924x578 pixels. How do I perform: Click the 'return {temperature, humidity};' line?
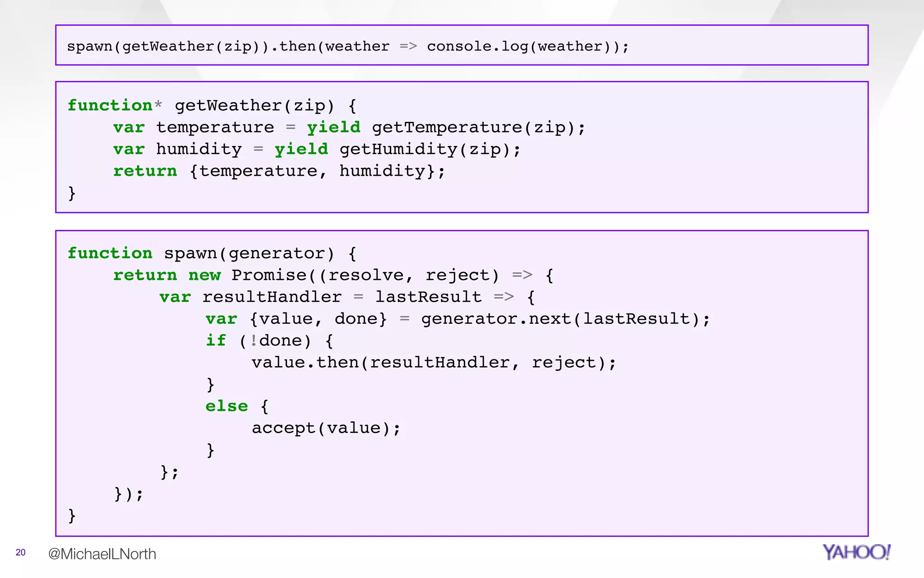[279, 171]
